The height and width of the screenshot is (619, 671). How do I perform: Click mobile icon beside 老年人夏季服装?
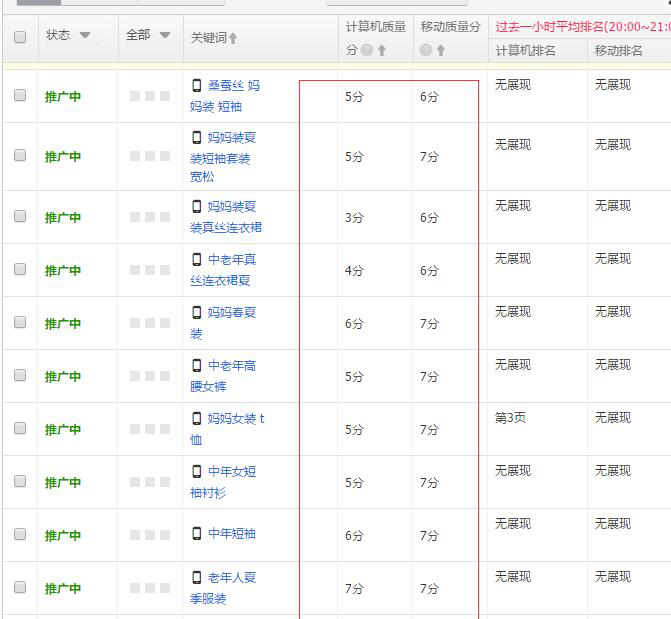[x=196, y=577]
